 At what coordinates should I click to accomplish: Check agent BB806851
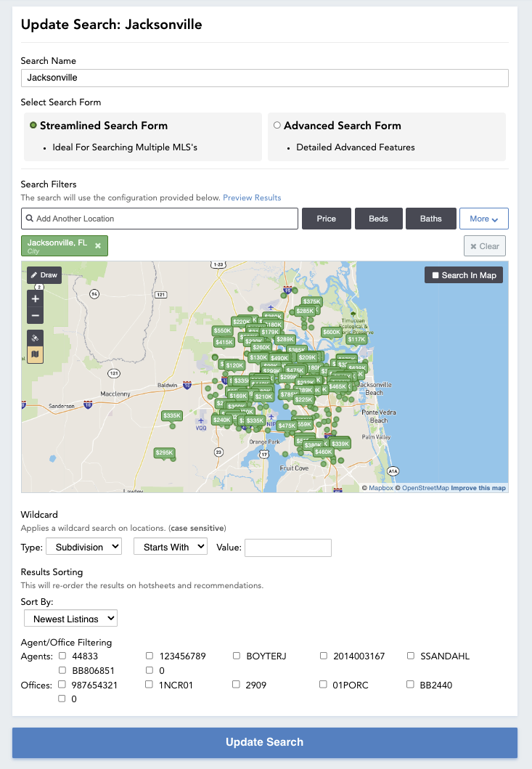62,670
